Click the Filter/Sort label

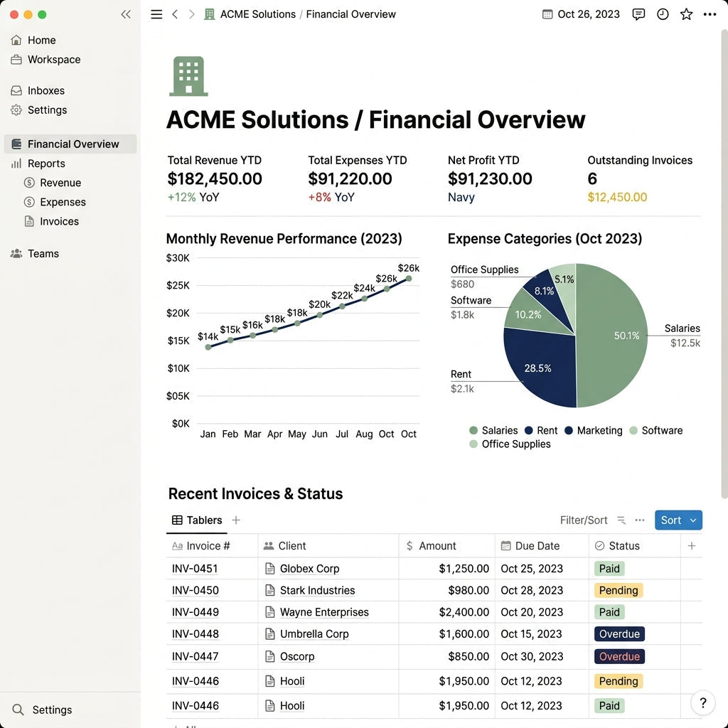(584, 520)
